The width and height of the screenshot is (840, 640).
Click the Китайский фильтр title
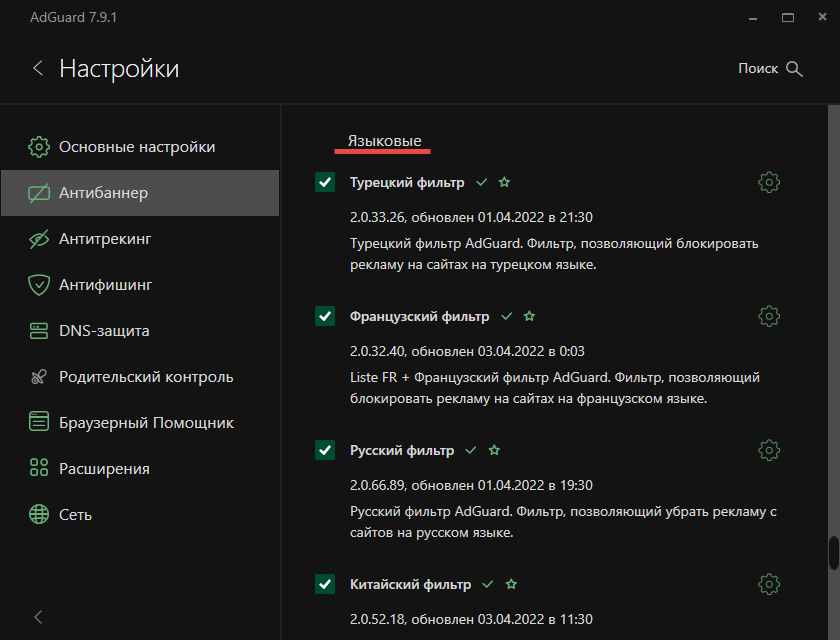[x=410, y=584]
